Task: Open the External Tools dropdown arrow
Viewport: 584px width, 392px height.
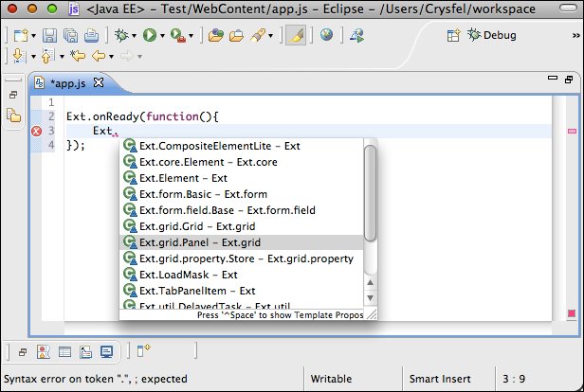Action: coord(192,36)
